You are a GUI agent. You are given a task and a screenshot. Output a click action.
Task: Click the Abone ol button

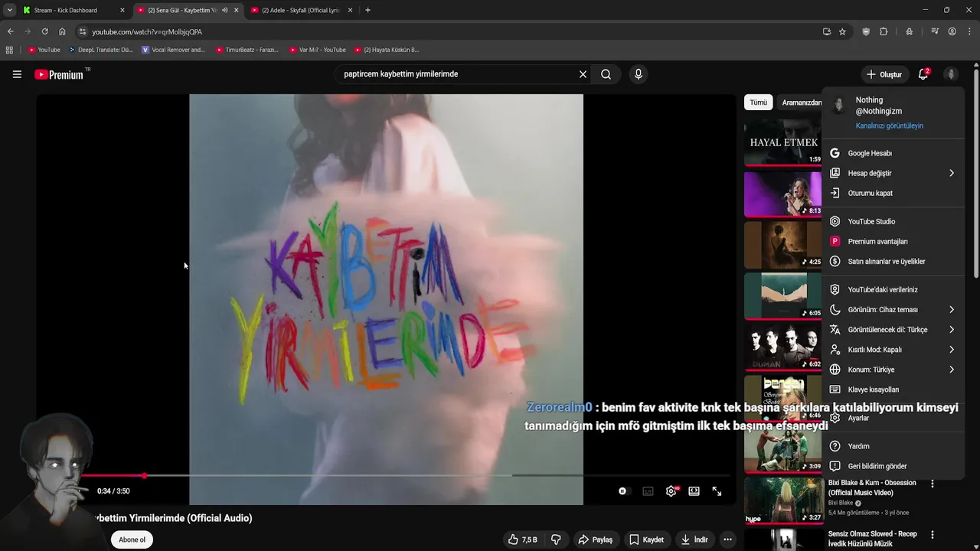pyautogui.click(x=132, y=540)
